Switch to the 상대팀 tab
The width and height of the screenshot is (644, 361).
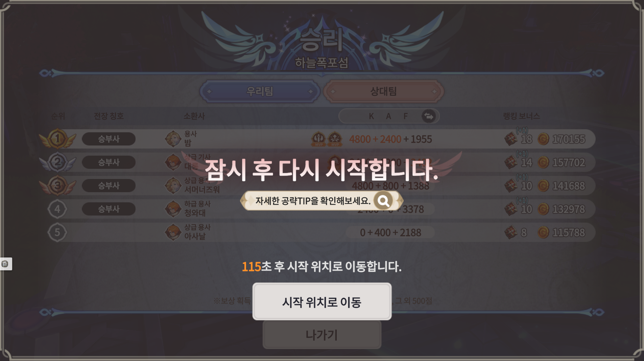[x=383, y=91]
